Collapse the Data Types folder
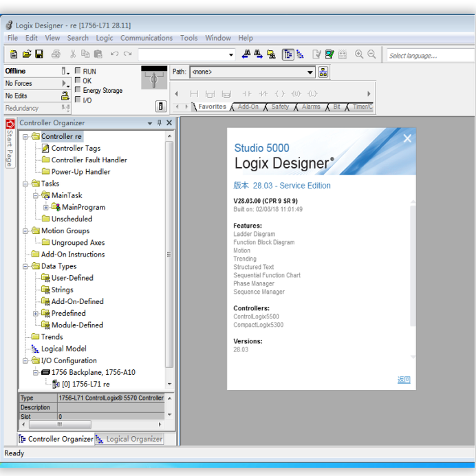Viewport: 476px width, 476px height. click(25, 266)
